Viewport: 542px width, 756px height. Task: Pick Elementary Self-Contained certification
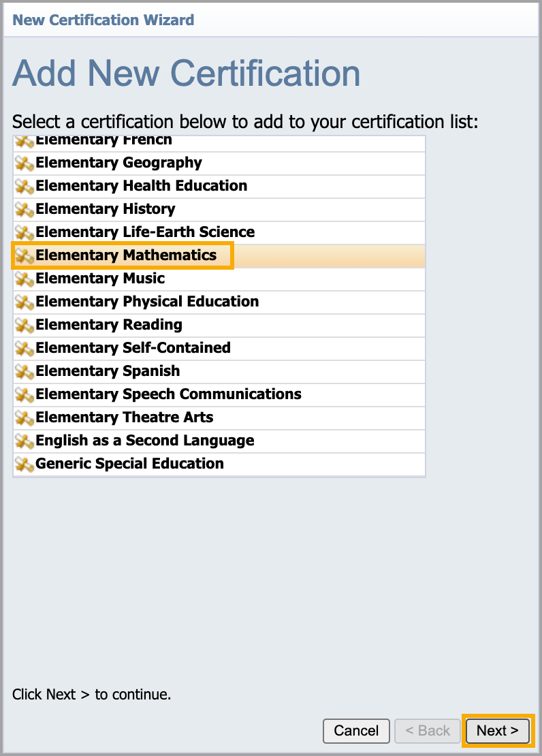(133, 348)
